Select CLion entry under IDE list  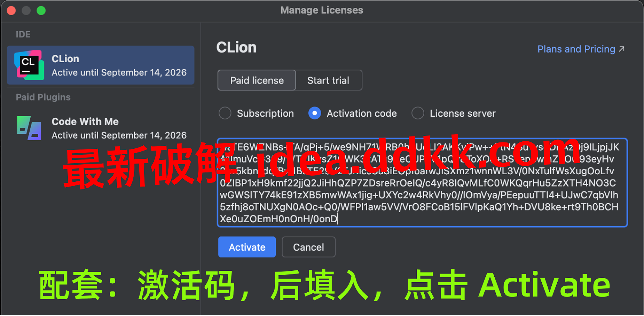click(100, 65)
